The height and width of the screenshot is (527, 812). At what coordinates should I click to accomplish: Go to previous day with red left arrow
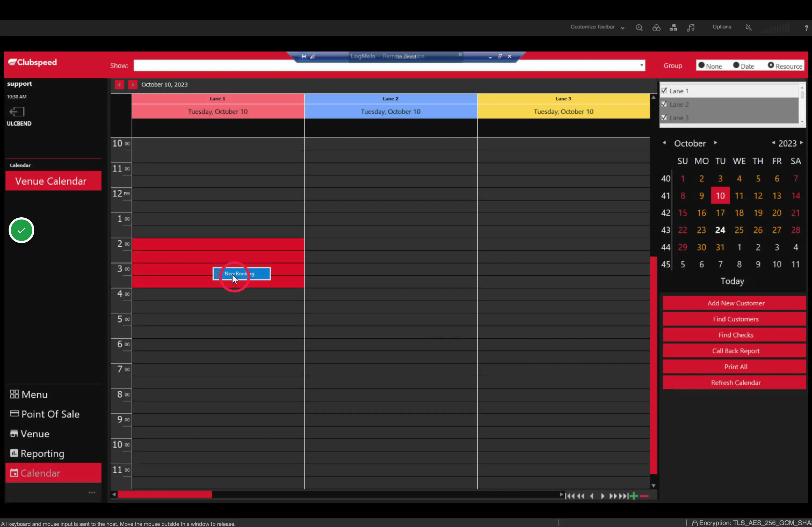tap(119, 85)
